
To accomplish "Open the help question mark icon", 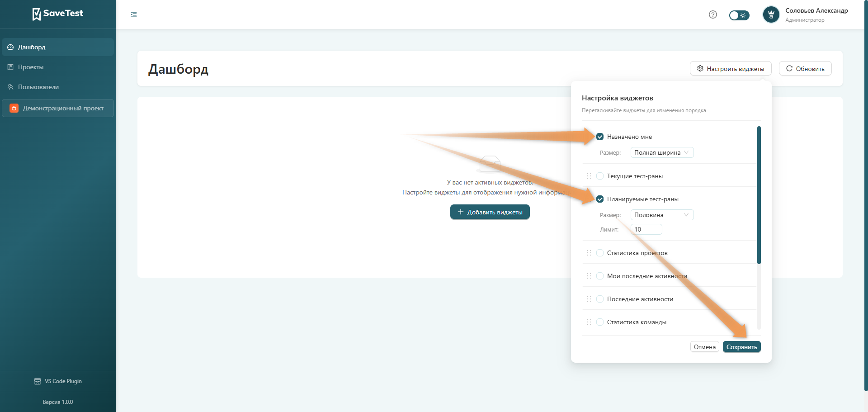I will (713, 14).
